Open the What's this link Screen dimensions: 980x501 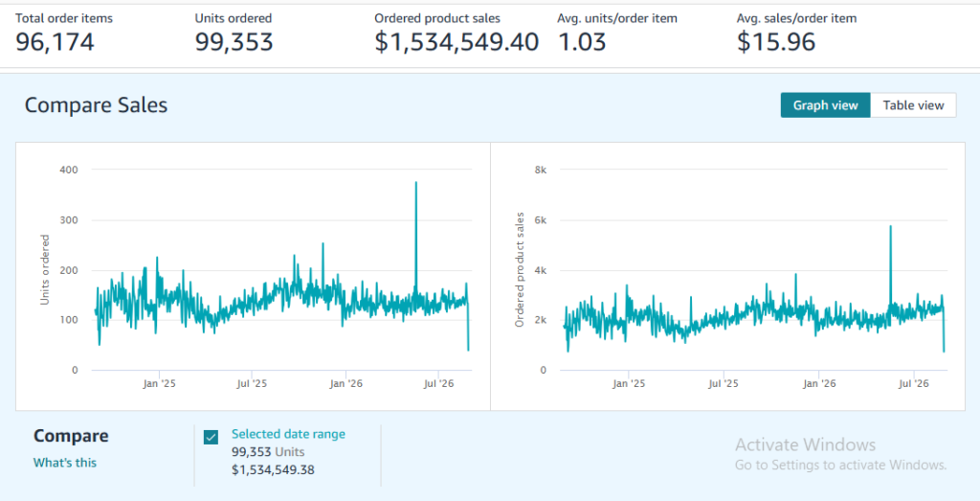point(65,463)
